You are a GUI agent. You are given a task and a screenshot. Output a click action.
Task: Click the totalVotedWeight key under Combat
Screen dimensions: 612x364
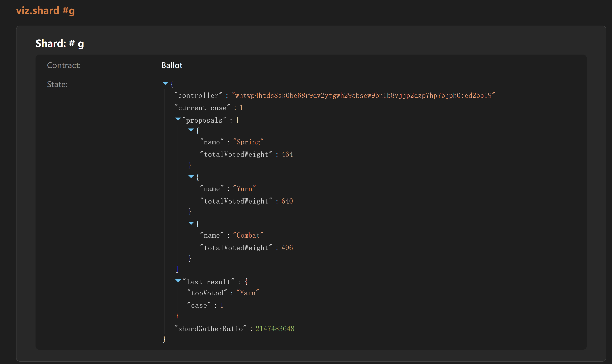click(x=236, y=248)
